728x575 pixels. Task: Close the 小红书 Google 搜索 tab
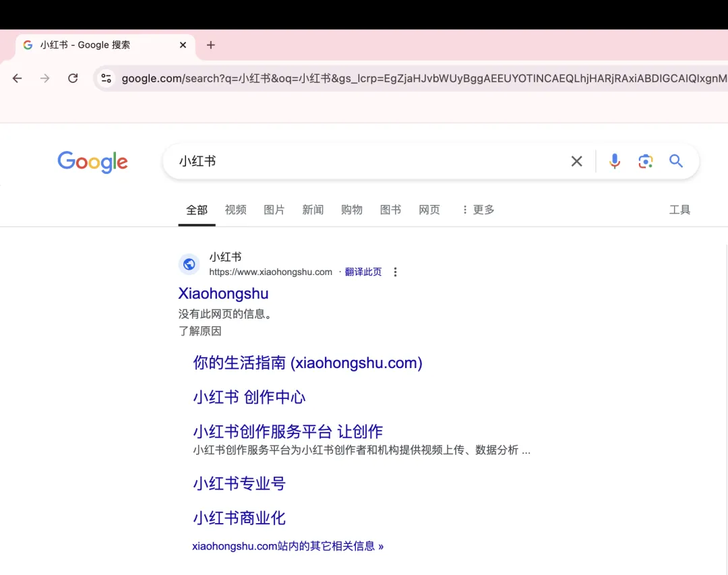click(183, 45)
